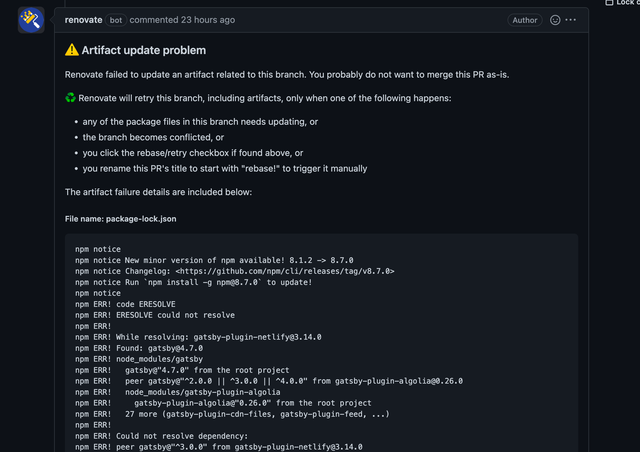Click the 'Artifact update problem' heading

pos(144,50)
